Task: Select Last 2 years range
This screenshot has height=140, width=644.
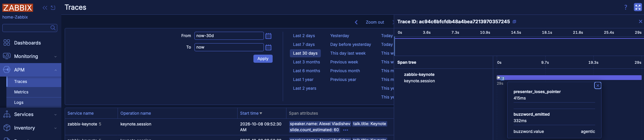Action: point(305,88)
